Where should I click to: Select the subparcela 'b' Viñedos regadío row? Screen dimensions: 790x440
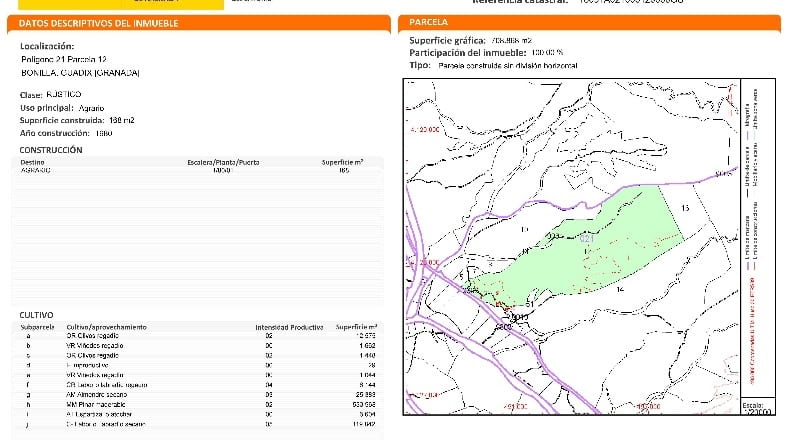(198, 346)
